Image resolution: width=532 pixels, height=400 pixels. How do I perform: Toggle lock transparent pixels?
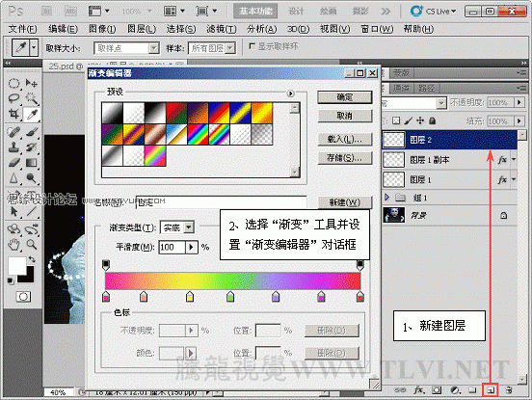(x=396, y=120)
